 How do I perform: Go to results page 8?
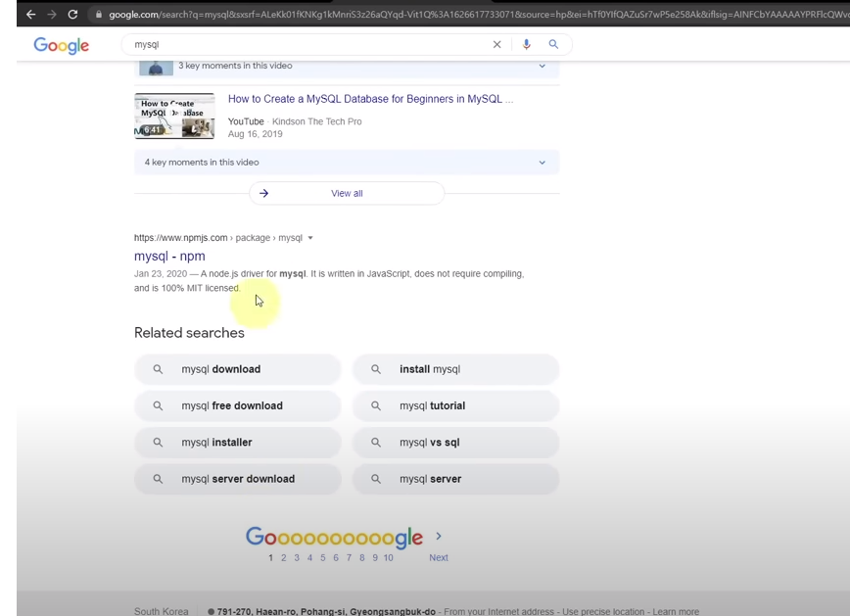361,557
